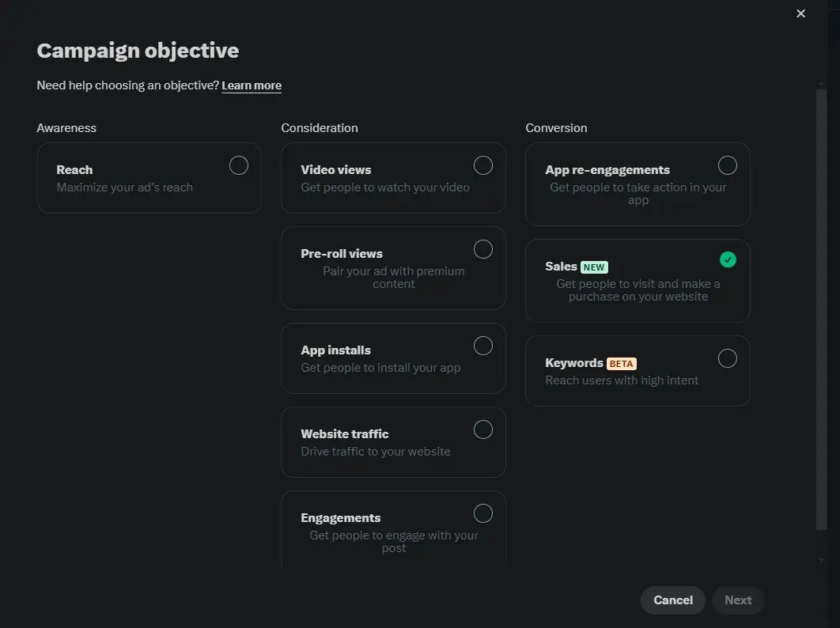This screenshot has width=840, height=628.
Task: Click the Sales objective description text
Action: click(x=638, y=290)
